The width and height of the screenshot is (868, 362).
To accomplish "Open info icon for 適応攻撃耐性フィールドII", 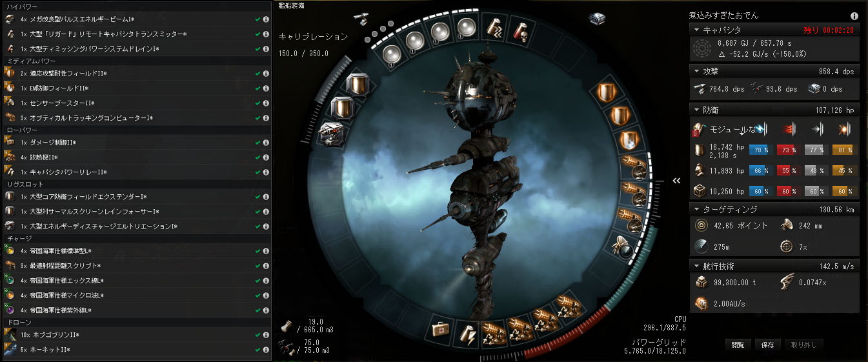I will click(266, 74).
